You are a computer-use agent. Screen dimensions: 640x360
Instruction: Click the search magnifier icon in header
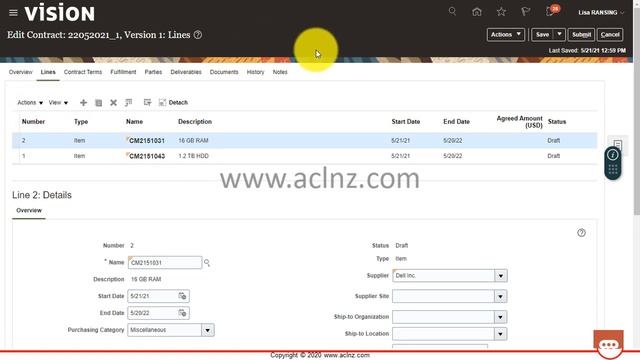452,11
